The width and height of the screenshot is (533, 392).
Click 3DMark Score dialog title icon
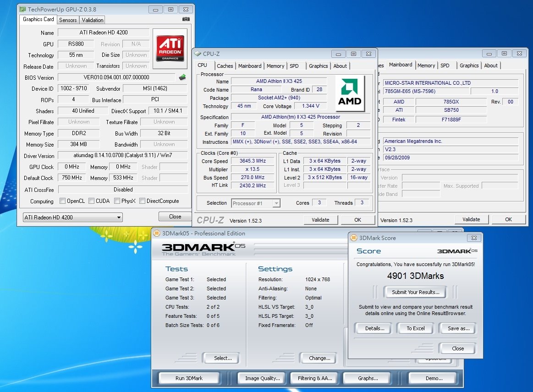[x=353, y=238]
